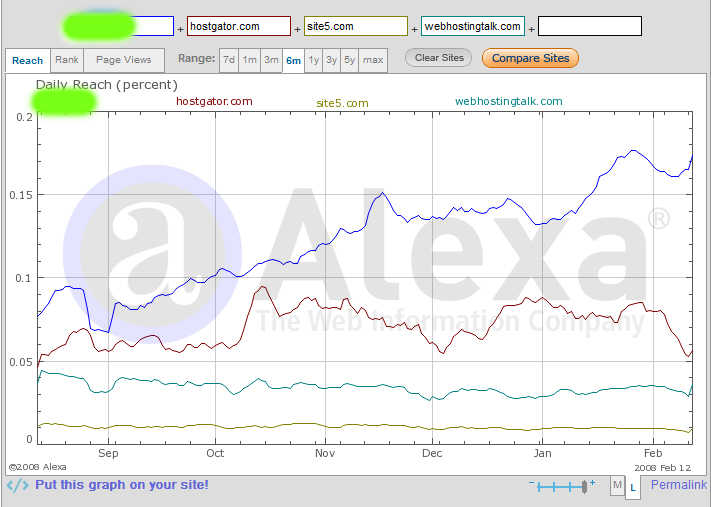711x507 pixels.
Task: Edit the hostgator.com site field
Action: pyautogui.click(x=239, y=26)
